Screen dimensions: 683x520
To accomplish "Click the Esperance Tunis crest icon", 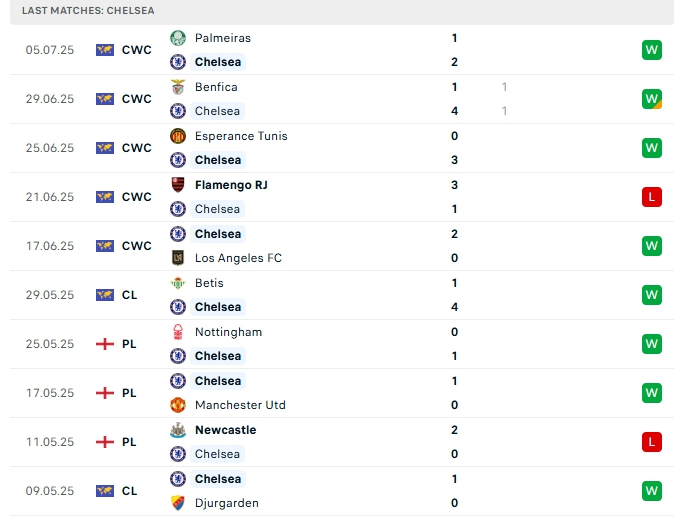I will pyautogui.click(x=178, y=136).
